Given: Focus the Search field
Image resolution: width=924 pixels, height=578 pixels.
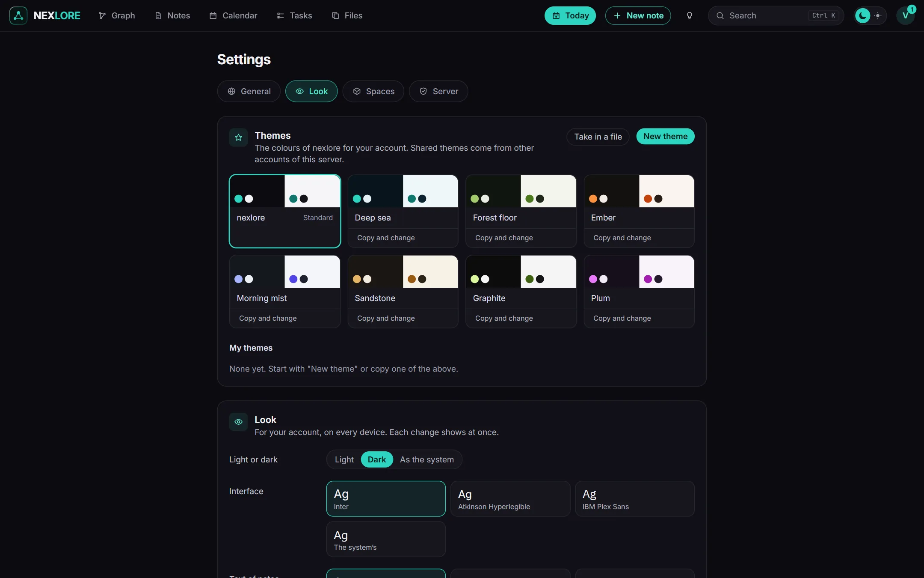Looking at the screenshot, I should [x=776, y=16].
